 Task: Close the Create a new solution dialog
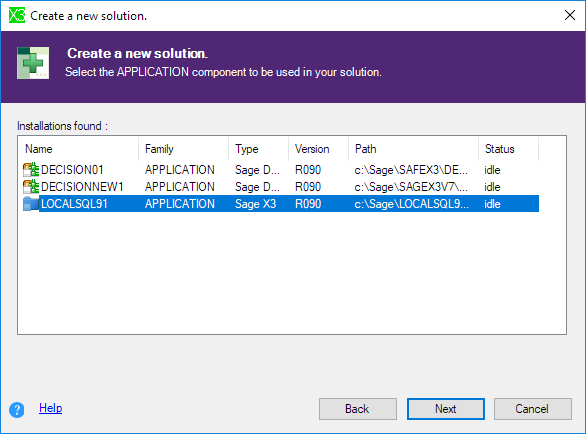click(570, 15)
